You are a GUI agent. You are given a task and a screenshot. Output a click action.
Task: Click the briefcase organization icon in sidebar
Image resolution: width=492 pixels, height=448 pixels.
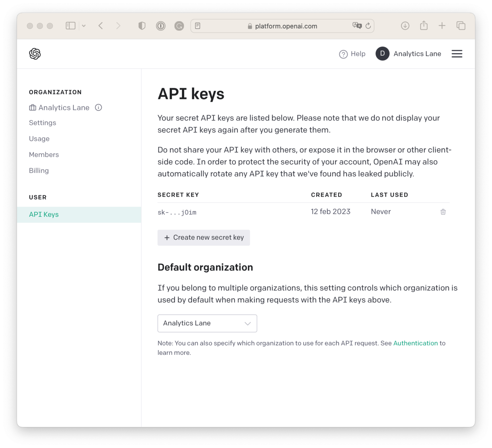coord(32,108)
